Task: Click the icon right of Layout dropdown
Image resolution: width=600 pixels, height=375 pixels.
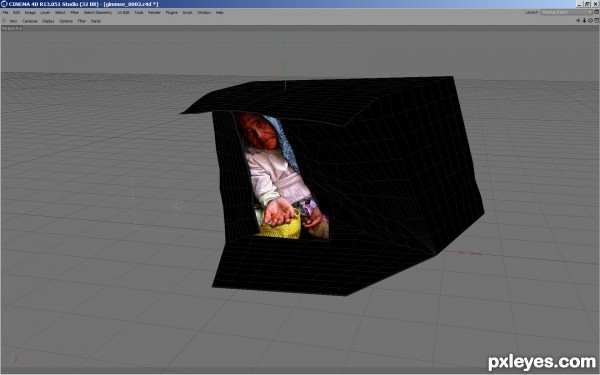Action: tap(597, 12)
